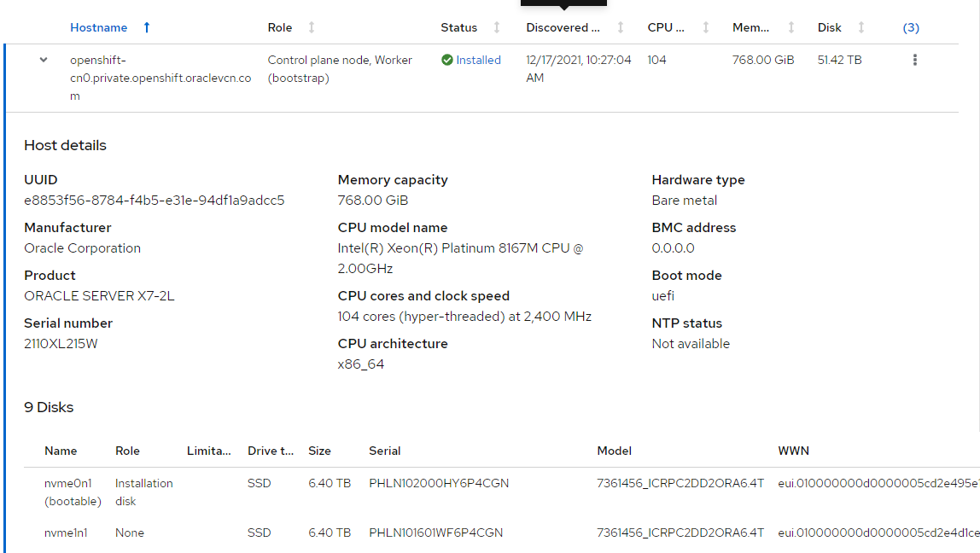980x553 pixels.
Task: Click the Installed status link
Action: click(x=478, y=60)
